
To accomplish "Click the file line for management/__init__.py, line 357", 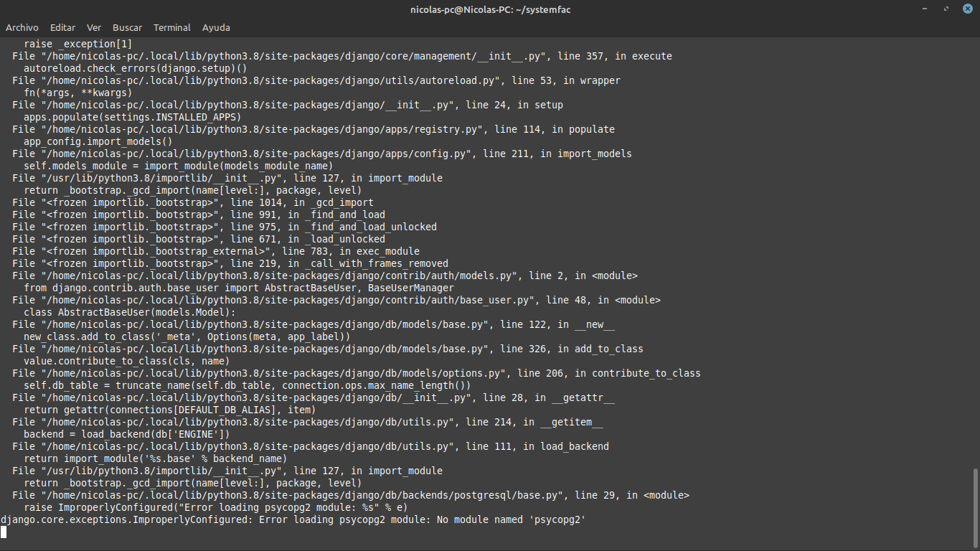I will [x=342, y=56].
